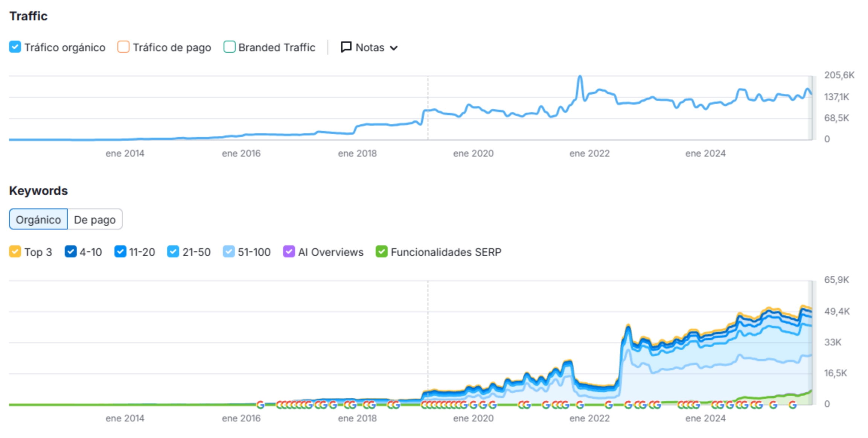Toggle the 21-50 position checkbox

[x=173, y=252]
